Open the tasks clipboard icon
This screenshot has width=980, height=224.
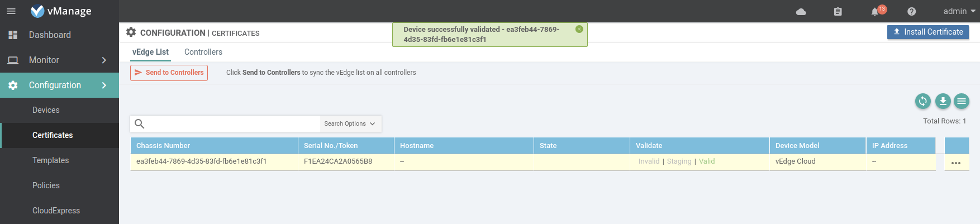click(x=838, y=12)
